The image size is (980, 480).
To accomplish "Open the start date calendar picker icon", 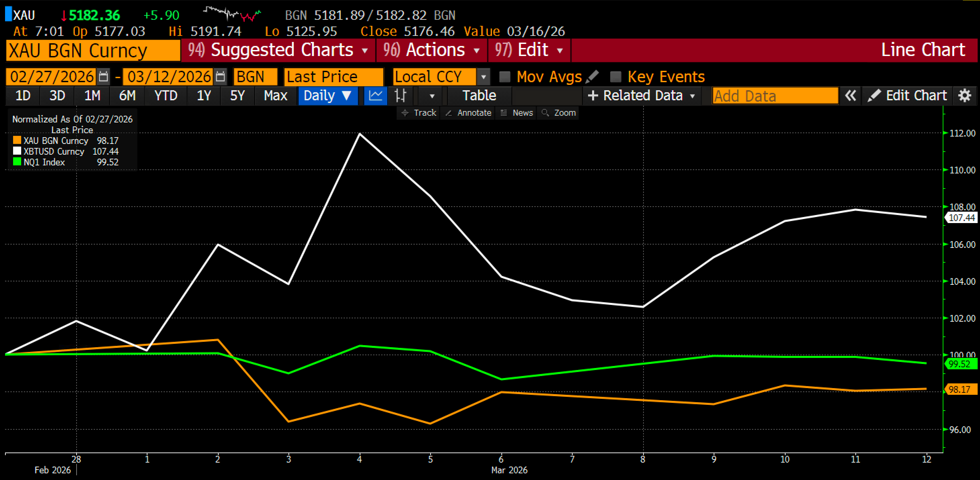I will tap(103, 77).
